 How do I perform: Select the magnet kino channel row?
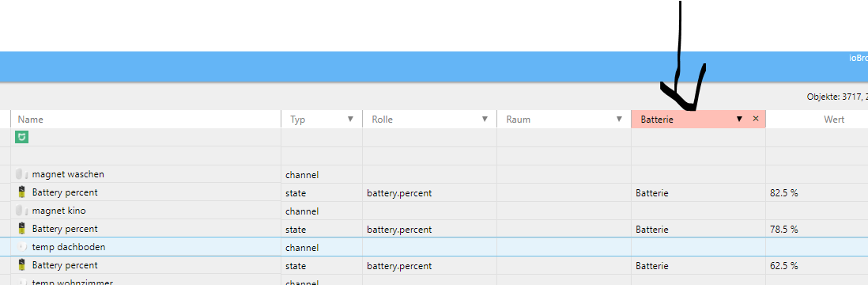[x=434, y=211]
